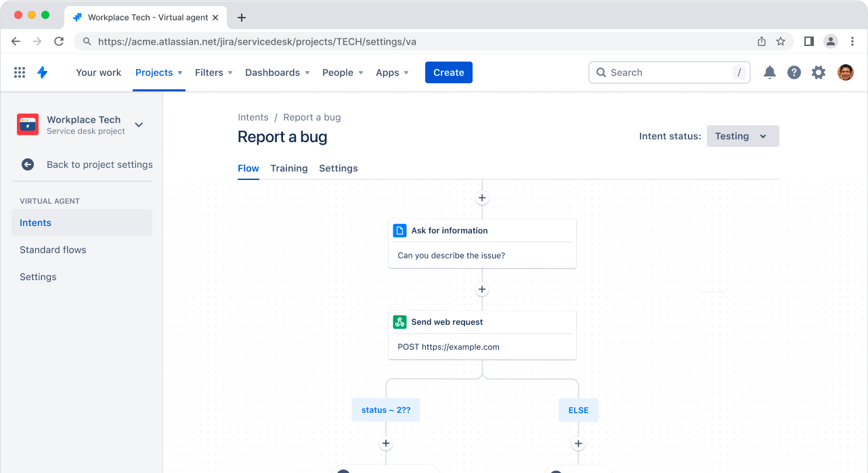Switch to the Training tab
This screenshot has height=473, width=868.
coord(289,168)
